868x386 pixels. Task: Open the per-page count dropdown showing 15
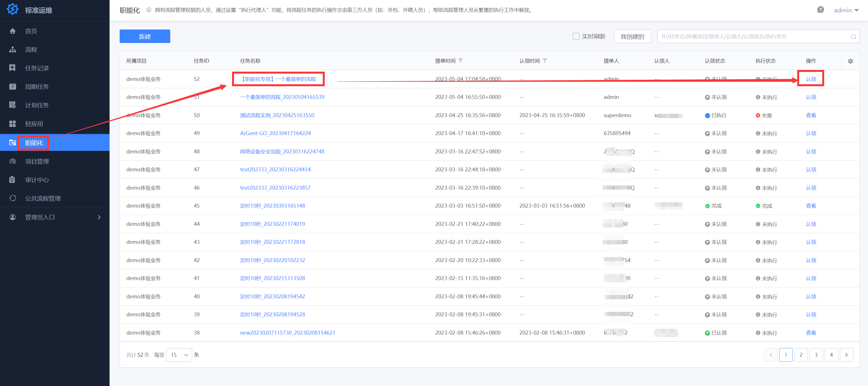coord(179,355)
